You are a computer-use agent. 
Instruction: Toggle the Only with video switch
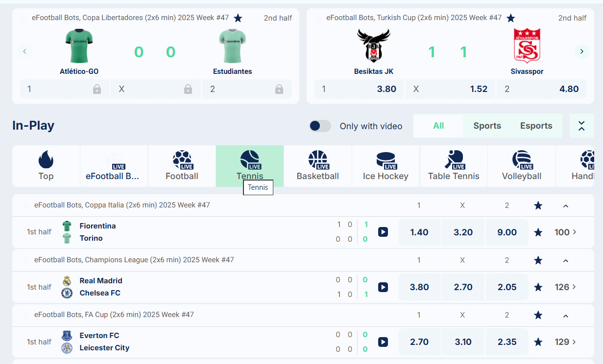[x=319, y=126]
